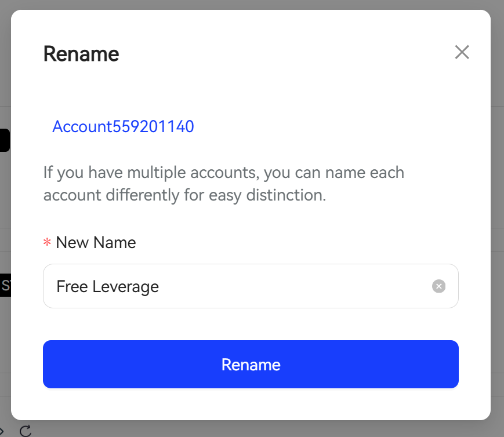Click the dimmed backdrop right of the dialog
Screen dimensions: 504x437
pyautogui.click(x=498, y=218)
